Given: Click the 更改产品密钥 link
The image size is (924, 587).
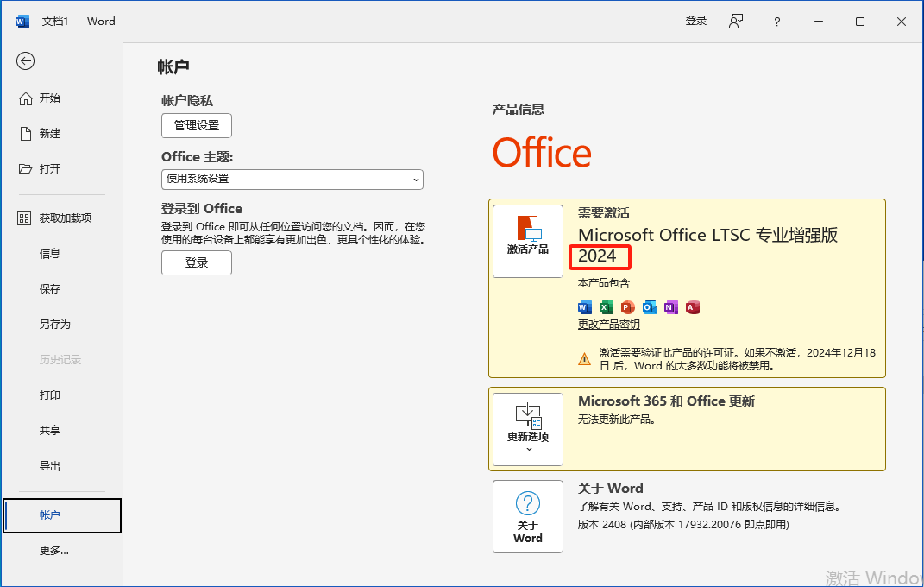Looking at the screenshot, I should (x=609, y=325).
